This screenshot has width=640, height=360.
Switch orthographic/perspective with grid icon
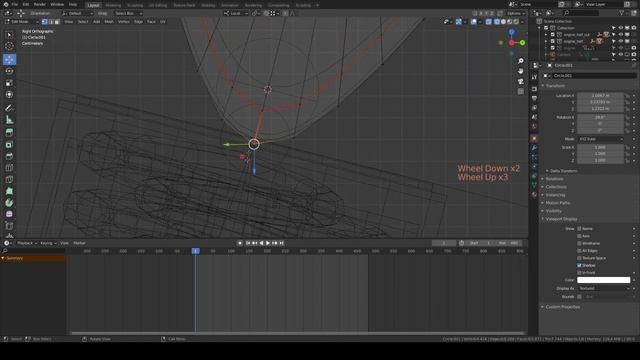(x=521, y=91)
